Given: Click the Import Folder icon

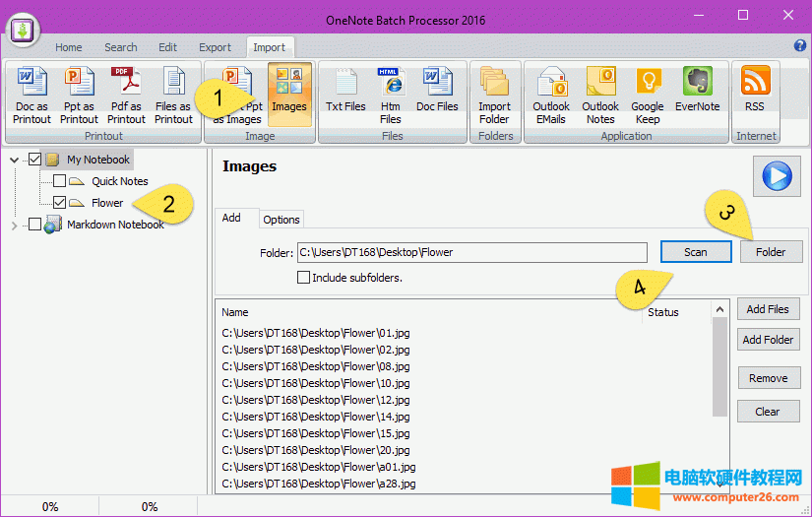Looking at the screenshot, I should (x=494, y=96).
